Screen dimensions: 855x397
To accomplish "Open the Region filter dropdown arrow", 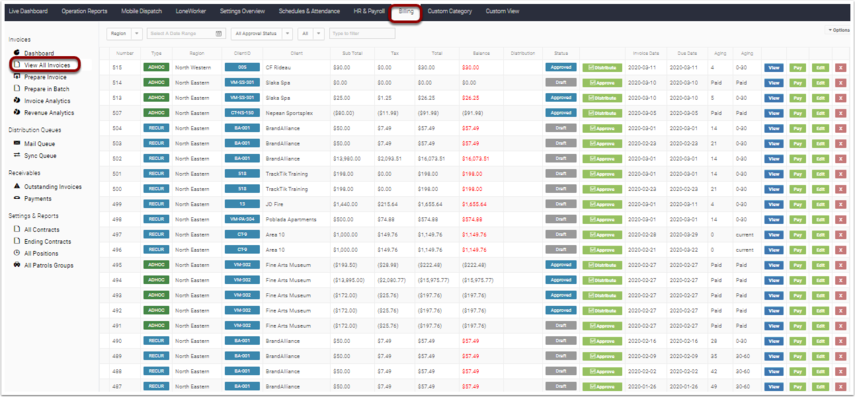I will (136, 33).
